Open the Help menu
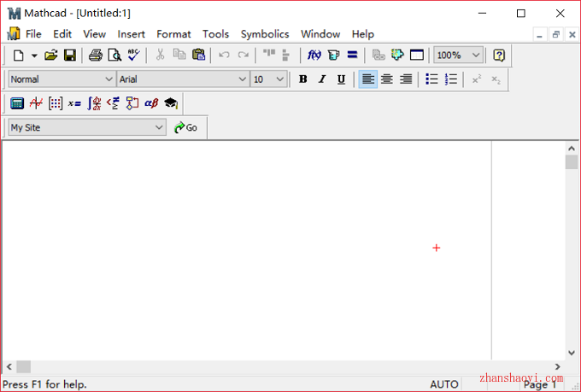Image resolution: width=581 pixels, height=392 pixels. pos(363,34)
